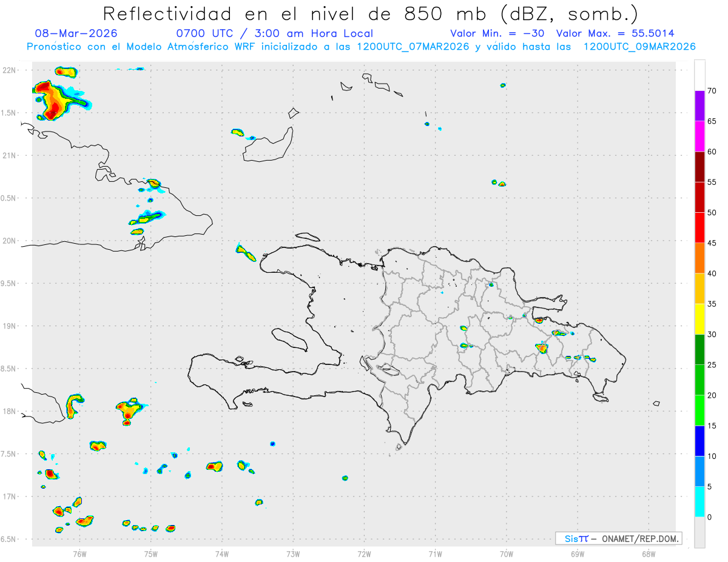Viewport: 728px width, 562px height.
Task: Click the 17N latitude label
Action: click(10, 497)
